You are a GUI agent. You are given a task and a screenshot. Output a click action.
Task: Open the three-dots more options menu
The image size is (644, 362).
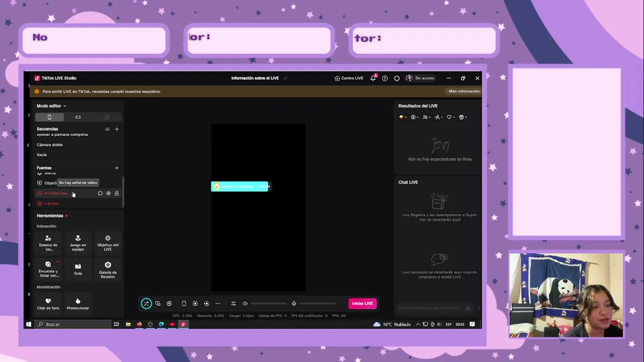coord(218,304)
